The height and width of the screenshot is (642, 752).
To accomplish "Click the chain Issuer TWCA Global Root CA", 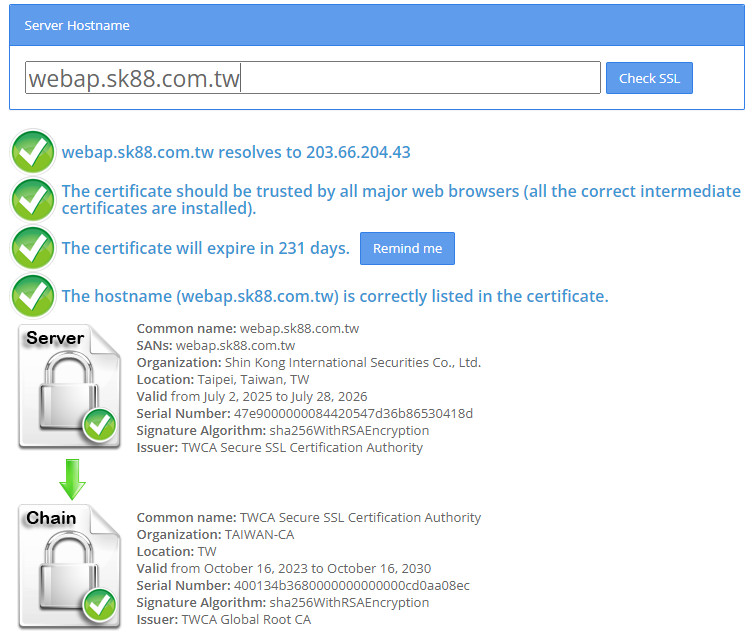I will click(224, 620).
